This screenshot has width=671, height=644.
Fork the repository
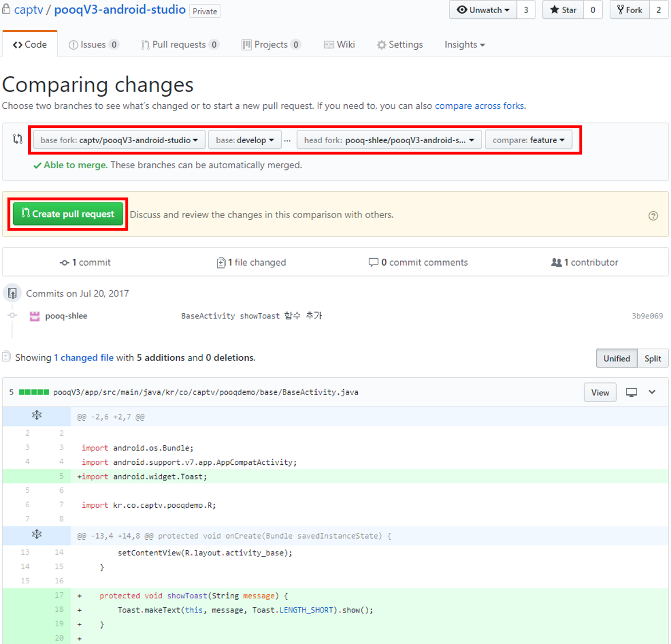pyautogui.click(x=629, y=10)
